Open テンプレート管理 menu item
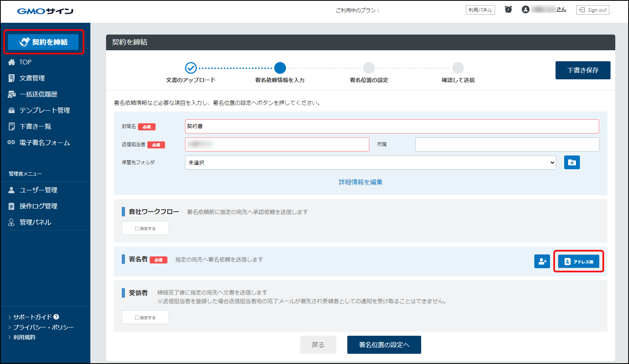 point(45,110)
